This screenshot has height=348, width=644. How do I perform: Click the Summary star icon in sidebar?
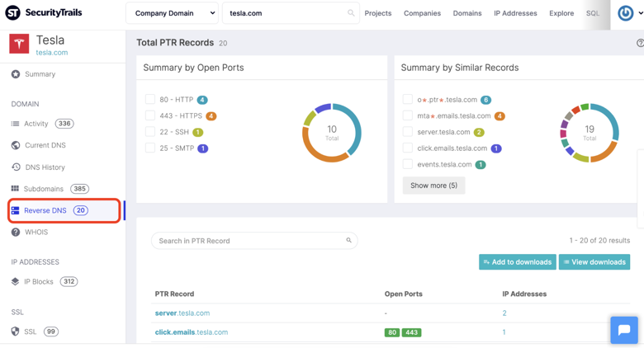pos(16,74)
